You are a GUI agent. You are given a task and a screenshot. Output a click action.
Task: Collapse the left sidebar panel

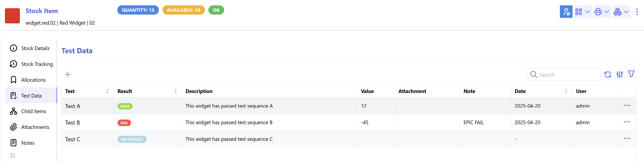tap(12, 155)
